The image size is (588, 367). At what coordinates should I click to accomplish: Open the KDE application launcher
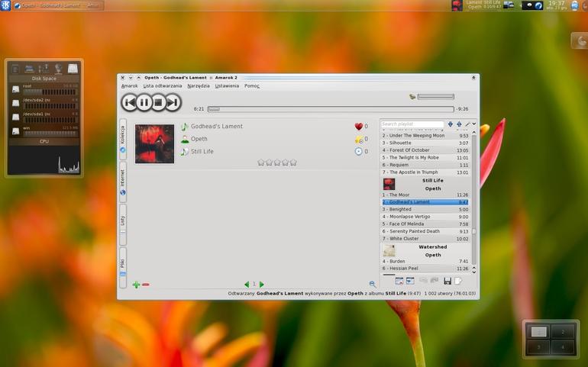pos(5,5)
